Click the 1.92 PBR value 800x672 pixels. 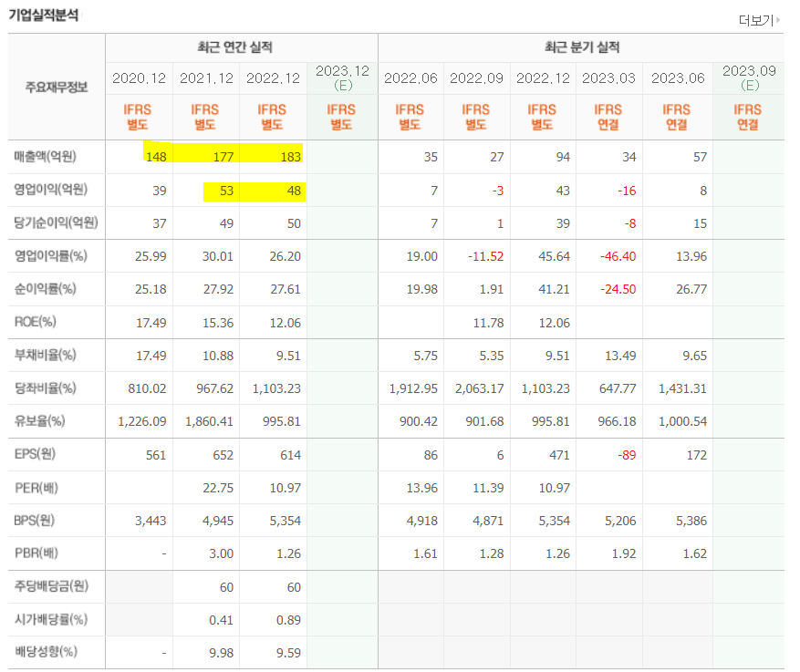click(623, 553)
